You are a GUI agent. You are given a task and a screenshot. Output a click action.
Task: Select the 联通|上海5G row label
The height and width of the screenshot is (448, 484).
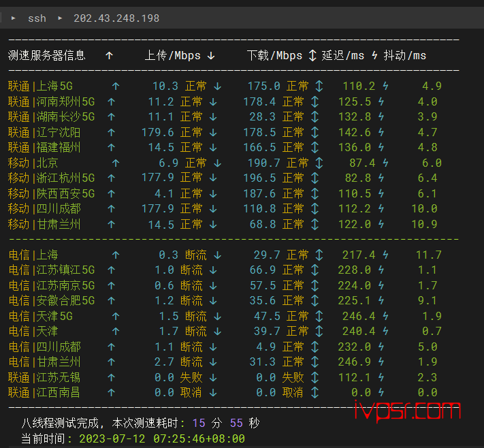pyautogui.click(x=40, y=86)
